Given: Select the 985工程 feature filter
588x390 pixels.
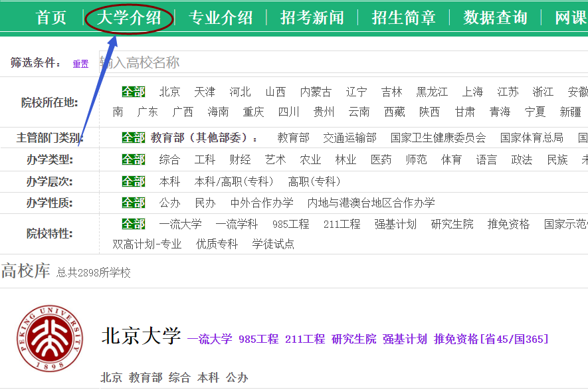Looking at the screenshot, I should (290, 224).
